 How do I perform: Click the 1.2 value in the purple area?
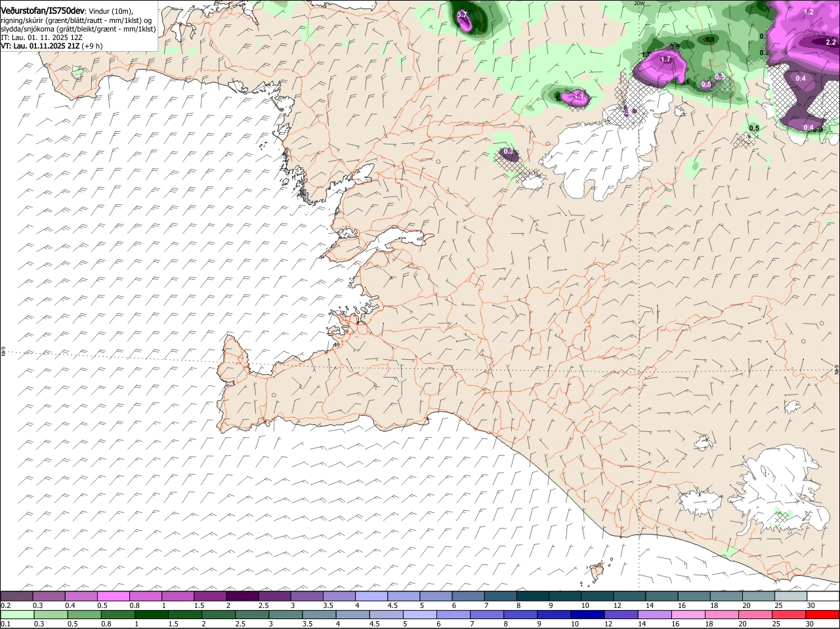point(808,12)
